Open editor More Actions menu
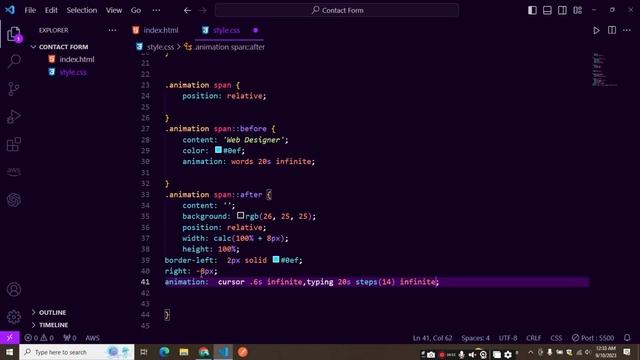 [x=627, y=30]
